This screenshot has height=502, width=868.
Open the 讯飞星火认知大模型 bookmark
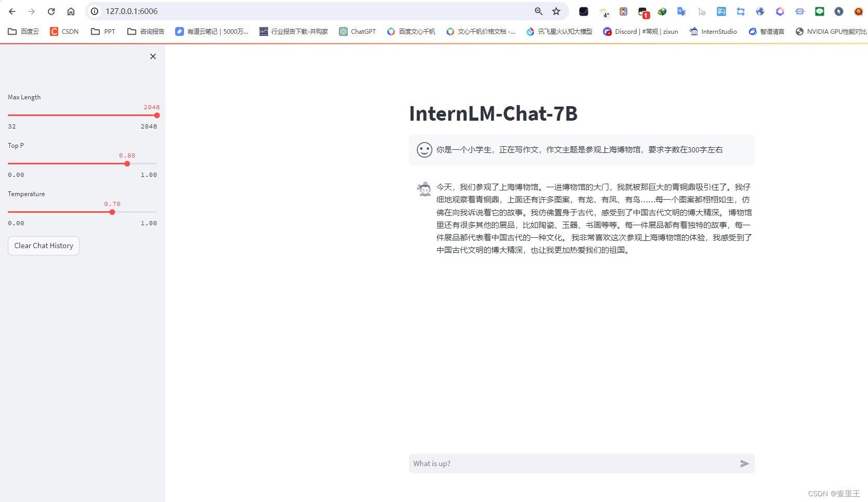pos(559,32)
